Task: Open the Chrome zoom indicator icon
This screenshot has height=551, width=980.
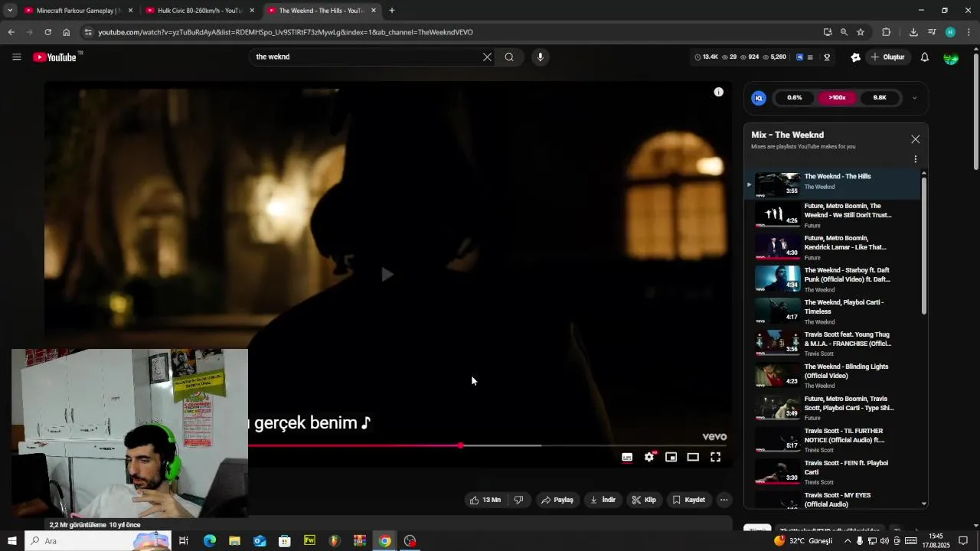Action: (844, 32)
